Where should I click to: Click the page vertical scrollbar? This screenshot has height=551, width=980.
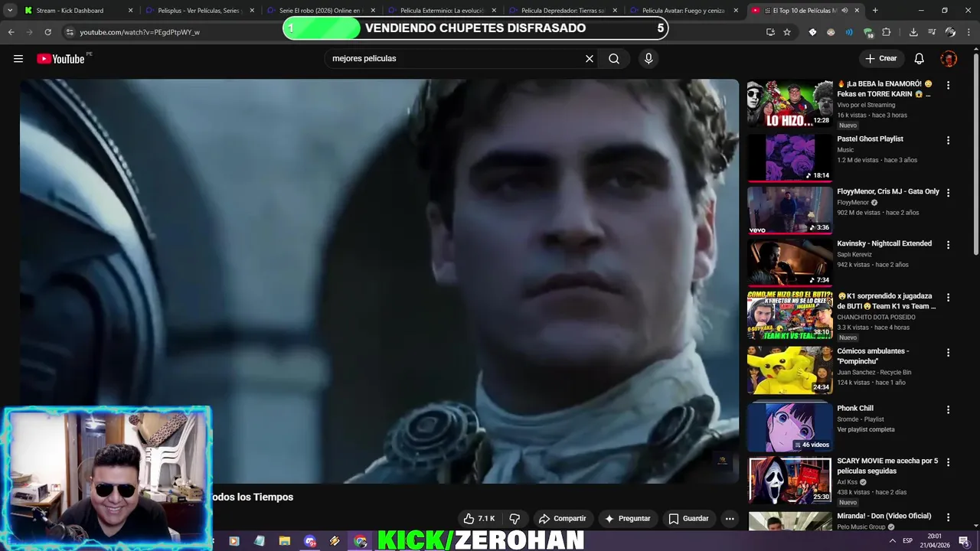pos(975,153)
